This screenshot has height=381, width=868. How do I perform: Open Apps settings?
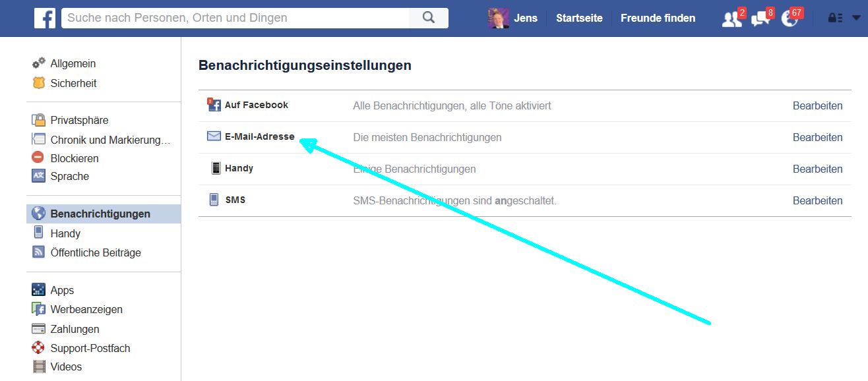(62, 290)
